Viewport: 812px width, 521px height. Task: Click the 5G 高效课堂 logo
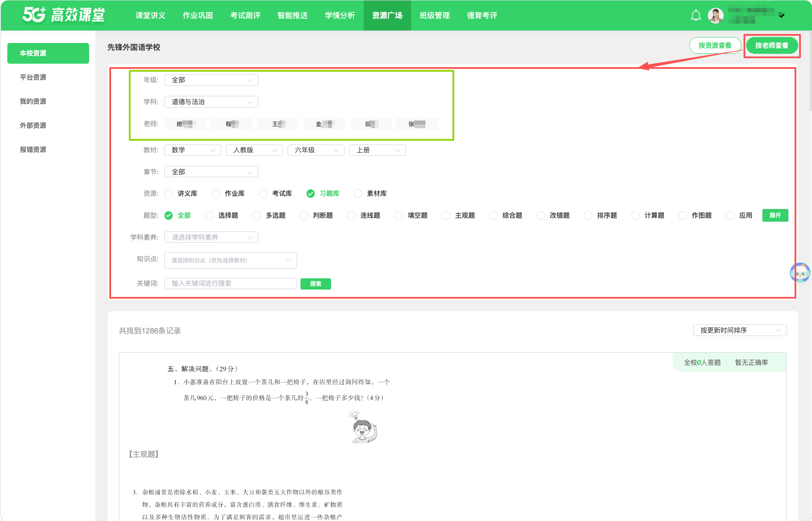[63, 15]
